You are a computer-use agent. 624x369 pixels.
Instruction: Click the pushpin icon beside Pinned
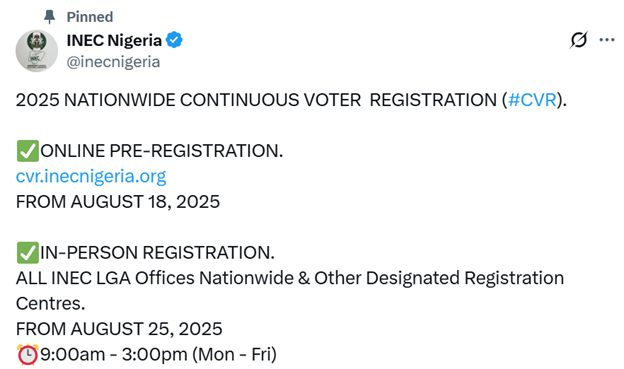49,17
